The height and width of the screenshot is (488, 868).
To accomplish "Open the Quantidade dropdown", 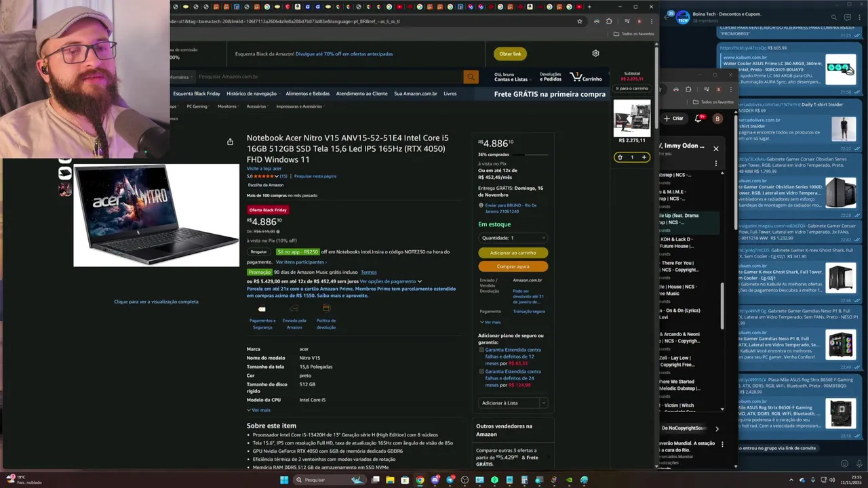I will 513,238.
